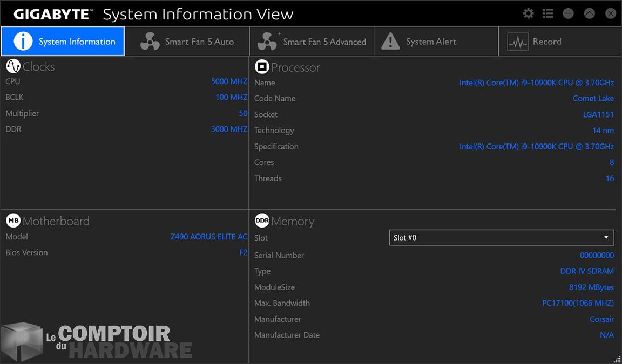Click the BCLK value 100 MHZ

[x=232, y=97]
